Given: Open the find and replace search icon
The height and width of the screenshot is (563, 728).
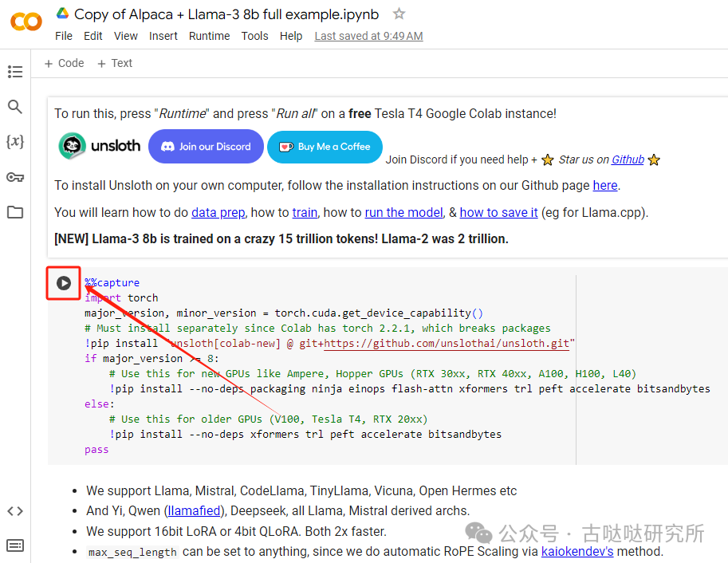Looking at the screenshot, I should click(15, 107).
